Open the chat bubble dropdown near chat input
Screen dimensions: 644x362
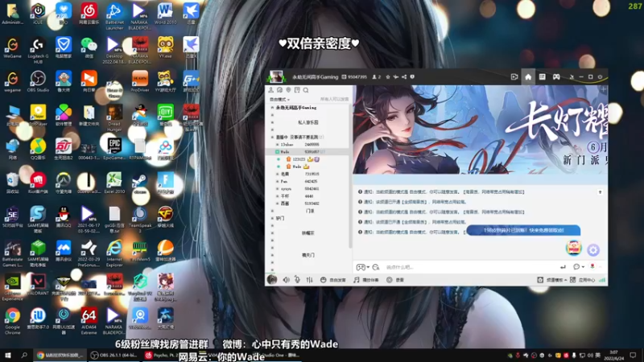[578, 267]
